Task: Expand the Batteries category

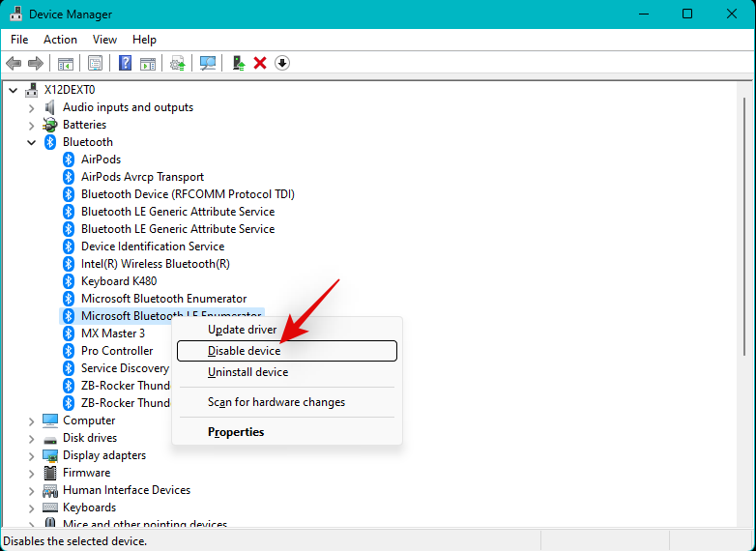Action: 31,126
